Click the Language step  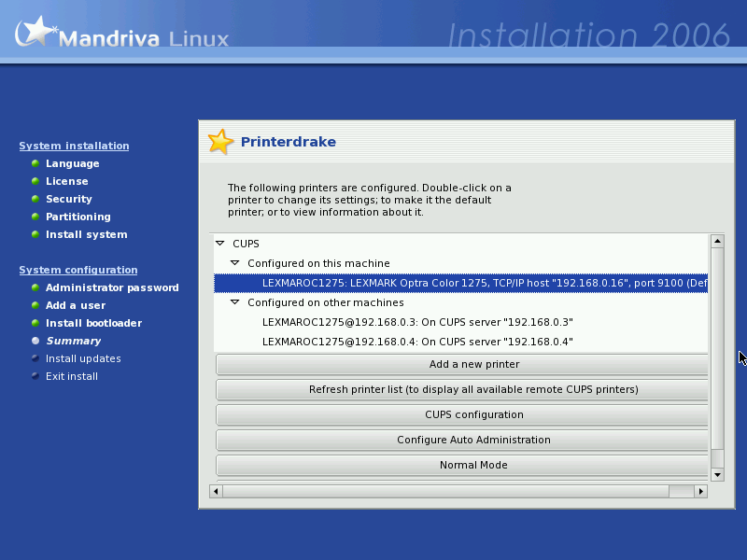(73, 164)
